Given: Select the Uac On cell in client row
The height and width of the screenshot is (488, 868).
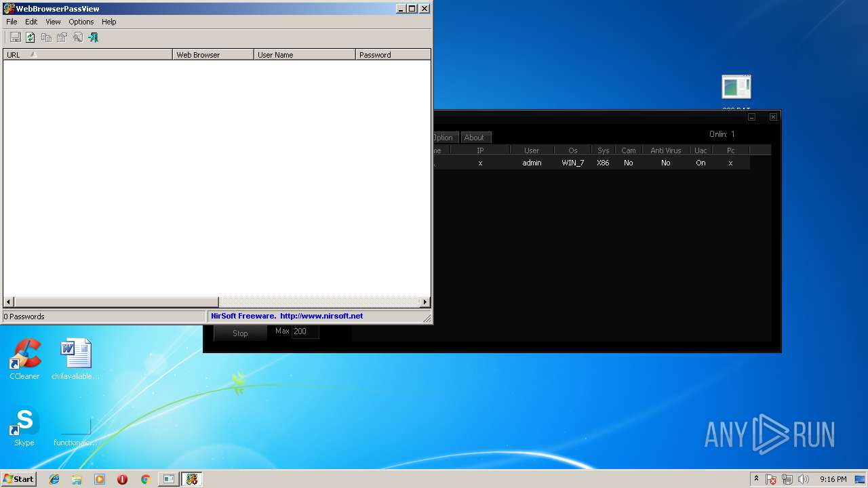Looking at the screenshot, I should point(701,163).
